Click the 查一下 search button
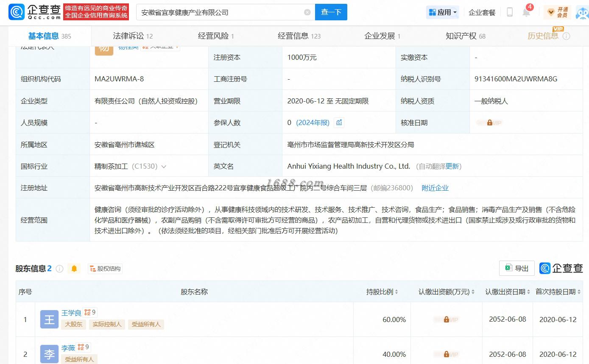This screenshot has width=589, height=364. coord(331,12)
